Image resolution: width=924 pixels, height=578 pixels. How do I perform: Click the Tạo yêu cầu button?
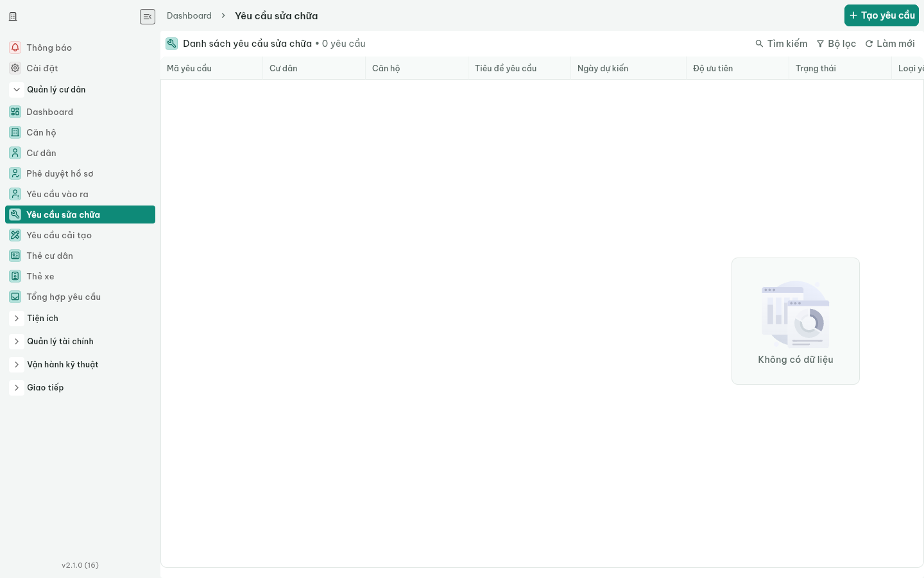882,15
